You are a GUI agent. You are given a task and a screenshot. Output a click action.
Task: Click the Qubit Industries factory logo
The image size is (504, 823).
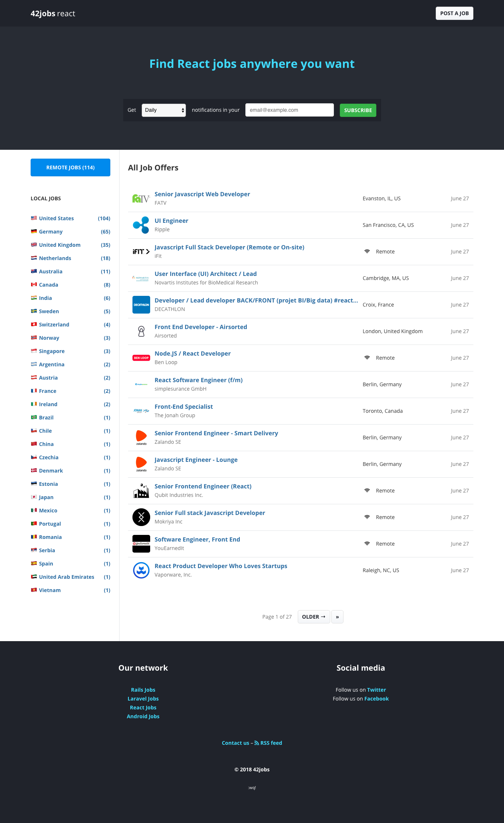(141, 491)
